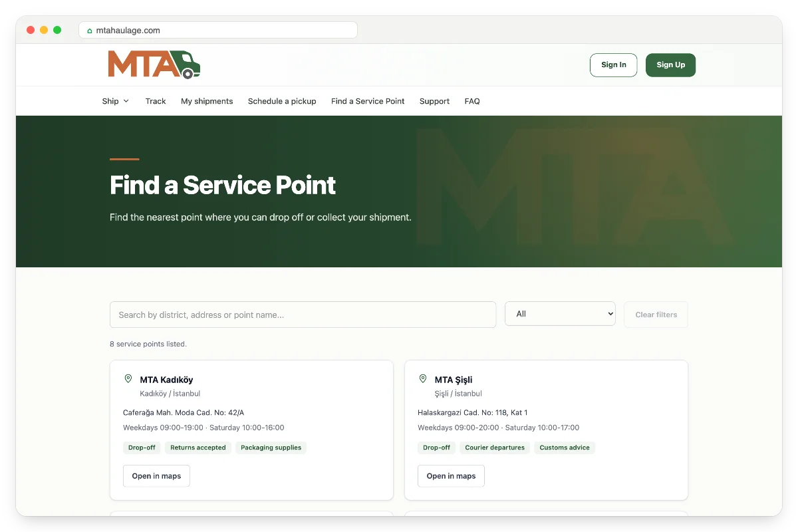Open the Support page
This screenshot has width=798, height=532.
[x=434, y=101]
